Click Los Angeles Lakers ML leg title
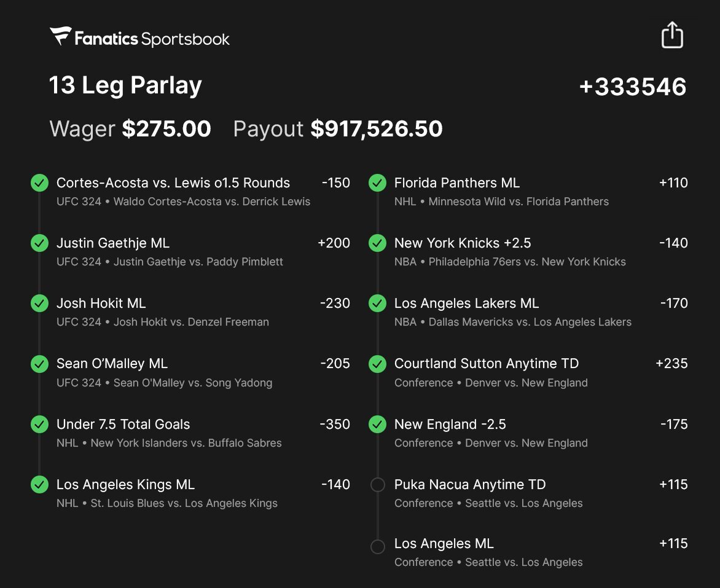The height and width of the screenshot is (588, 720). 466,304
